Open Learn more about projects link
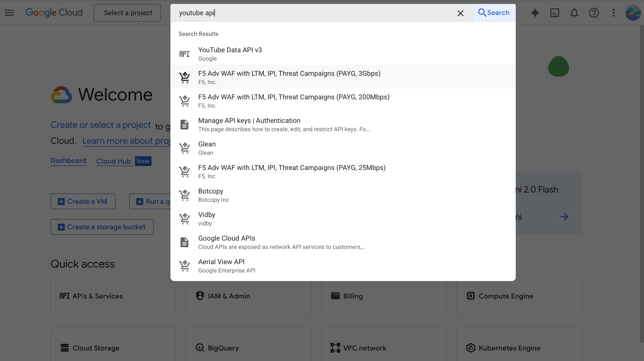Image resolution: width=644 pixels, height=361 pixels. tap(126, 141)
